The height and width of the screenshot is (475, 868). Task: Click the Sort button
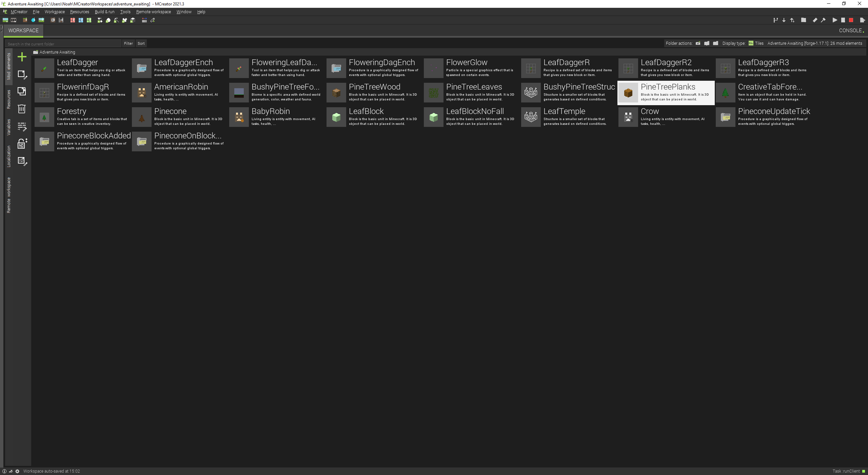point(141,43)
